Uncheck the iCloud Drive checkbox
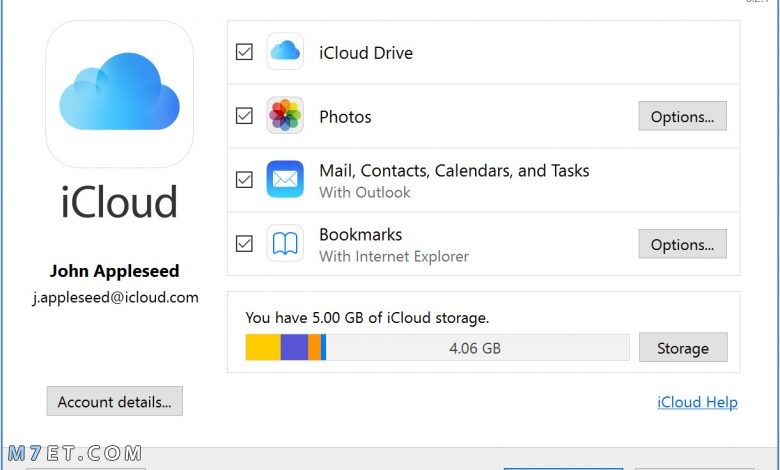Viewport: 780px width, 470px height. tap(244, 51)
